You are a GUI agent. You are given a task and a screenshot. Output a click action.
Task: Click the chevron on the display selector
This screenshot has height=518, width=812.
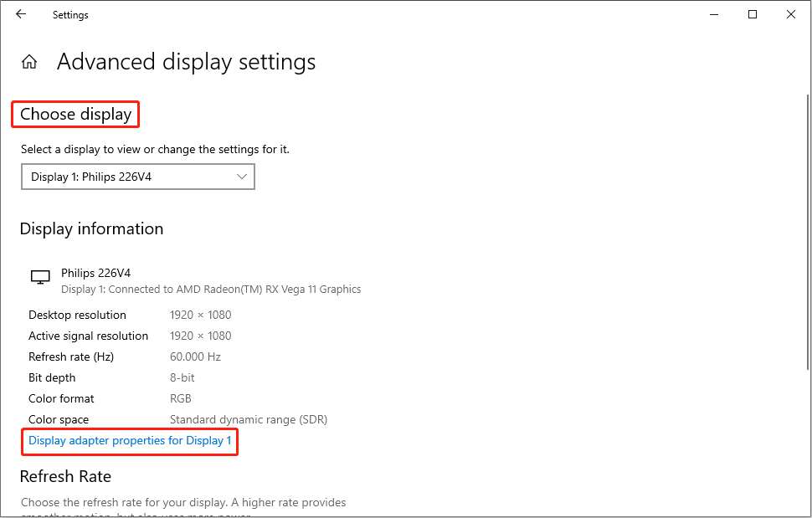[243, 177]
